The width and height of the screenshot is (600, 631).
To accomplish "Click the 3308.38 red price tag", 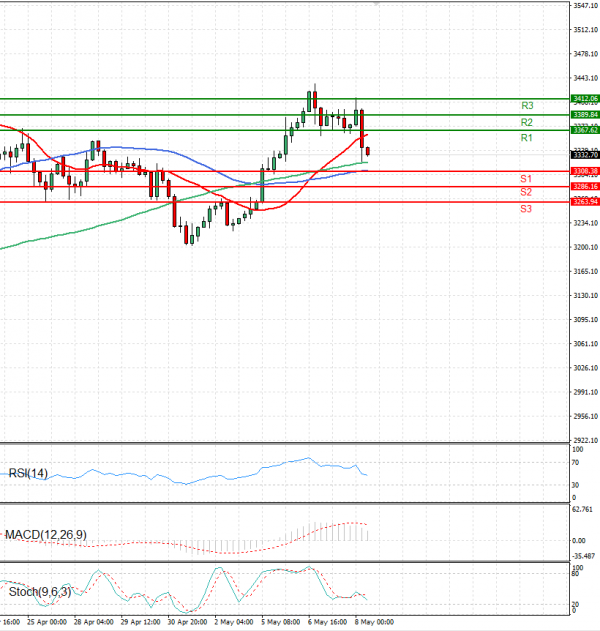I will pyautogui.click(x=584, y=172).
